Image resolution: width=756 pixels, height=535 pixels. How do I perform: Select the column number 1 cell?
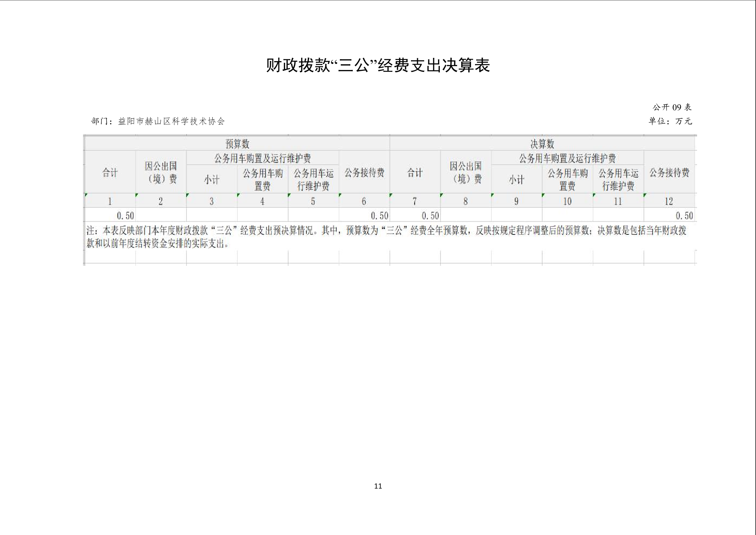click(110, 201)
